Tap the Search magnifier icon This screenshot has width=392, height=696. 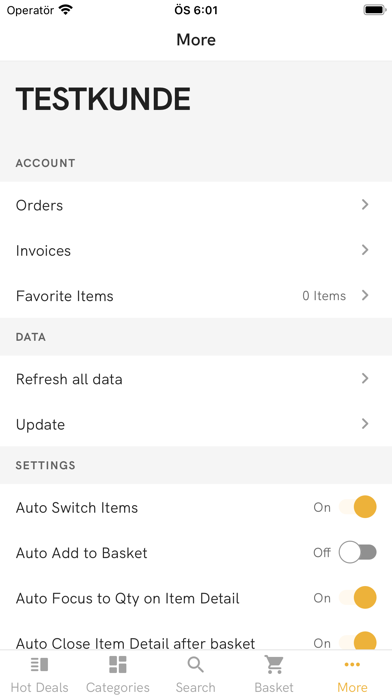coord(195,665)
